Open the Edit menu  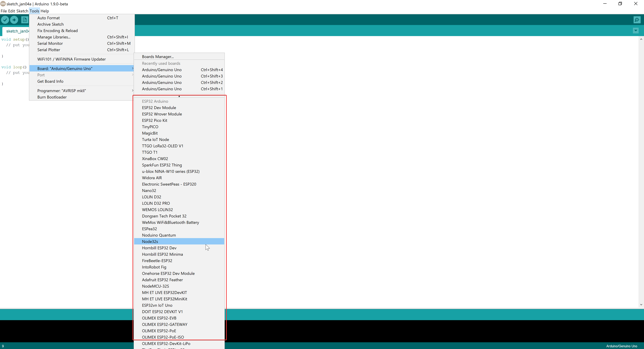tap(12, 11)
